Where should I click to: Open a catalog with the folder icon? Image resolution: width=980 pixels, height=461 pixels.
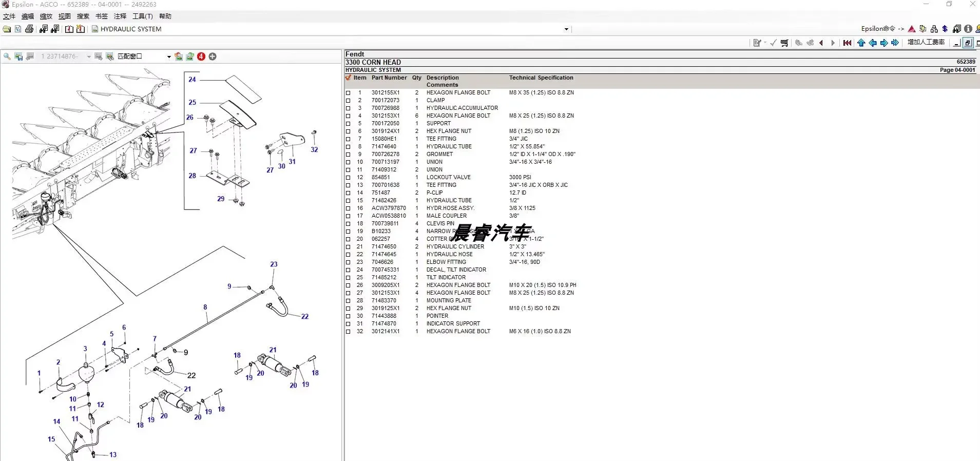7,29
